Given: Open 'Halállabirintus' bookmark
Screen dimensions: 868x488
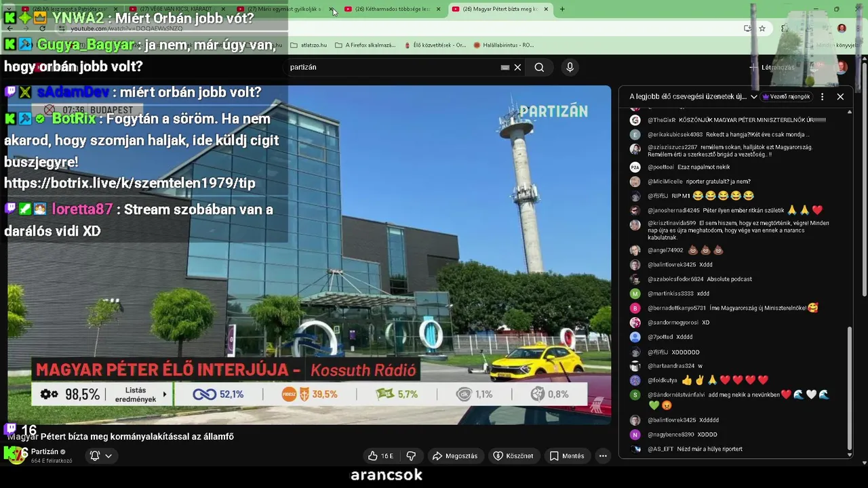Looking at the screenshot, I should coord(504,45).
